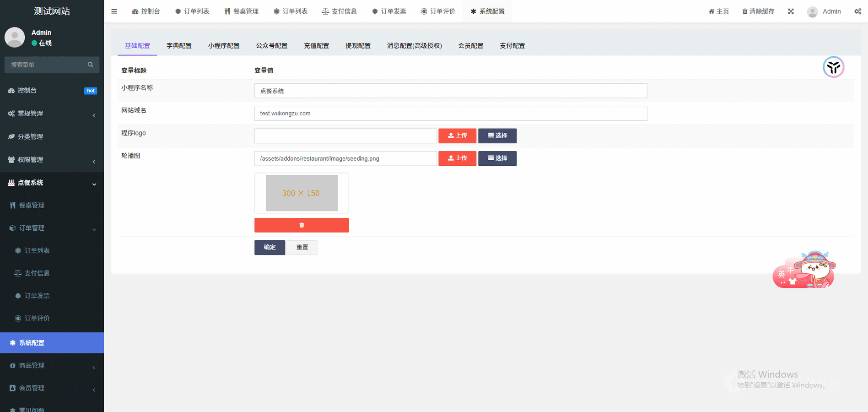
Task: Expand the 商品管理 sidebar menu
Action: pyautogui.click(x=52, y=365)
